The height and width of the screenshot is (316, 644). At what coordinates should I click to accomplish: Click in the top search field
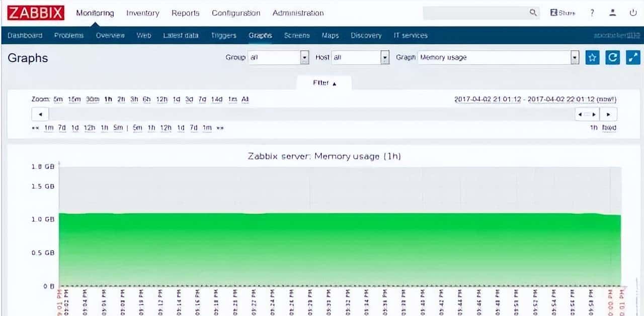475,13
